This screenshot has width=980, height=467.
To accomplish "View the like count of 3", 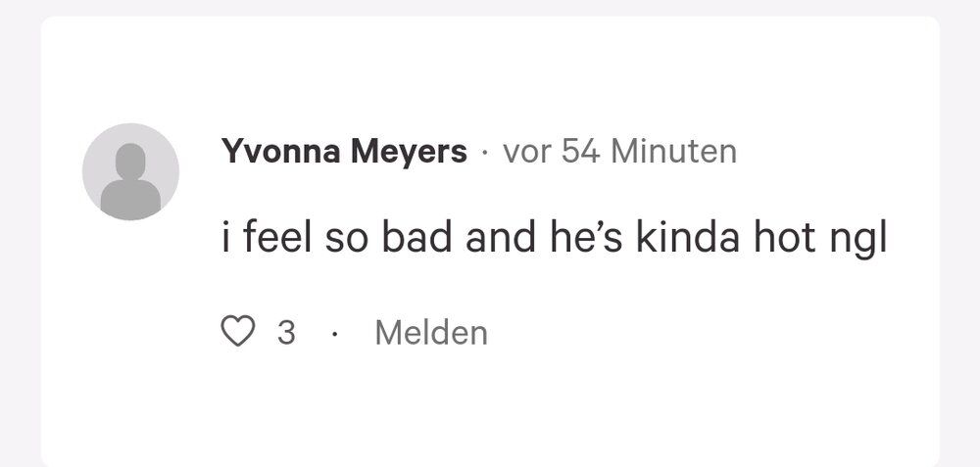I will (x=285, y=332).
